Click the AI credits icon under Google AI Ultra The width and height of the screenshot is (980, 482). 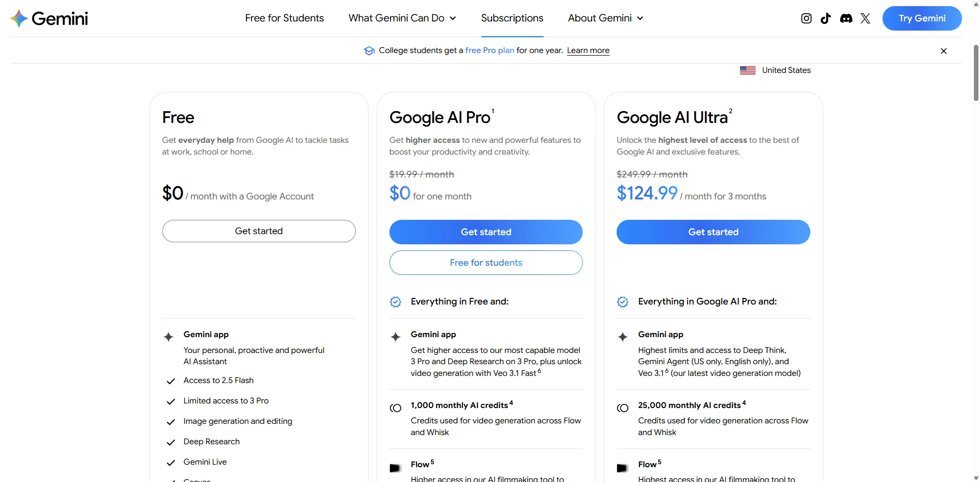point(623,408)
